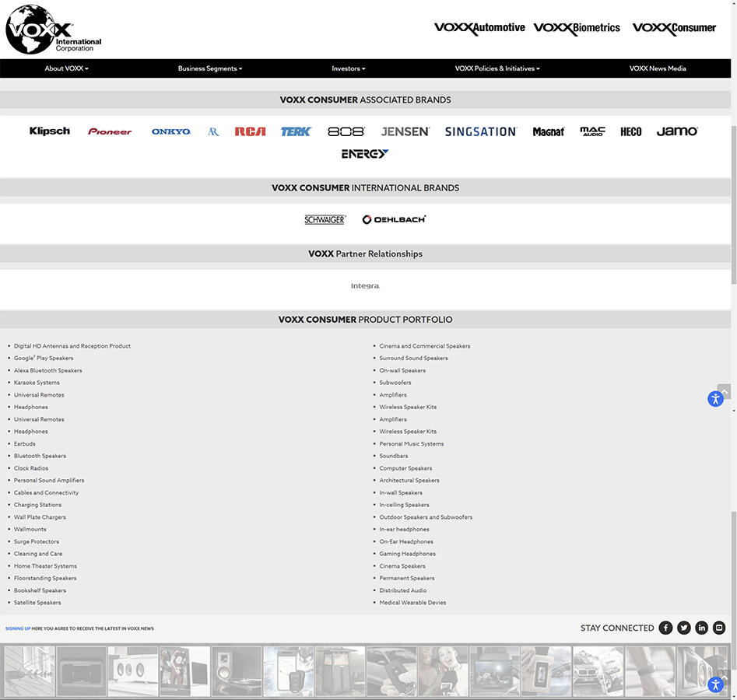Open the Twitter social icon

pyautogui.click(x=684, y=628)
